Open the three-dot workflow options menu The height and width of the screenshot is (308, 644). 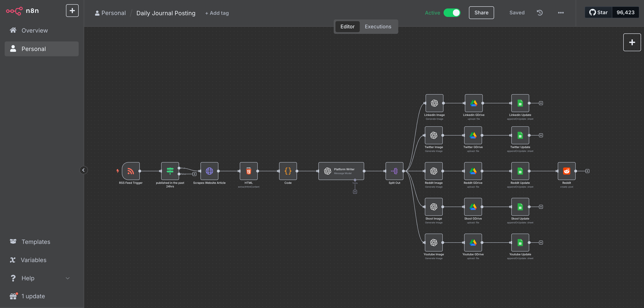click(x=561, y=13)
